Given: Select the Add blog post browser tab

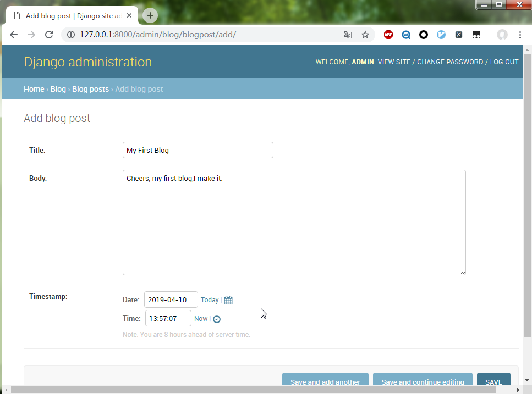Looking at the screenshot, I should click(72, 15).
